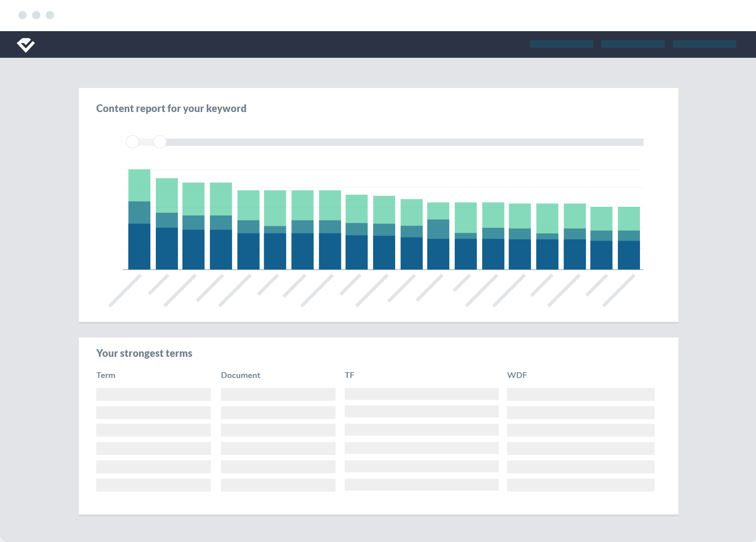Click the 'Content report for your keyword' heading
756x542 pixels.
click(171, 108)
